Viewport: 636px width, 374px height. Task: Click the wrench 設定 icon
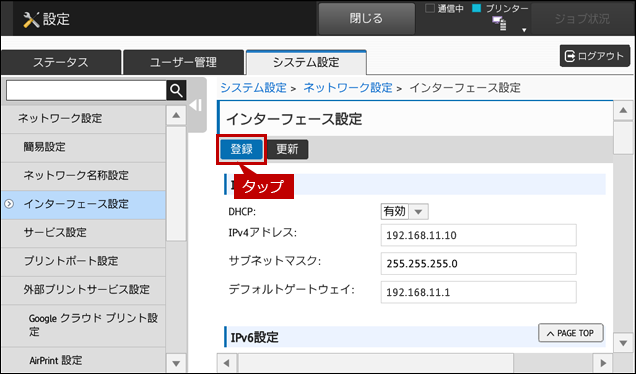point(31,19)
